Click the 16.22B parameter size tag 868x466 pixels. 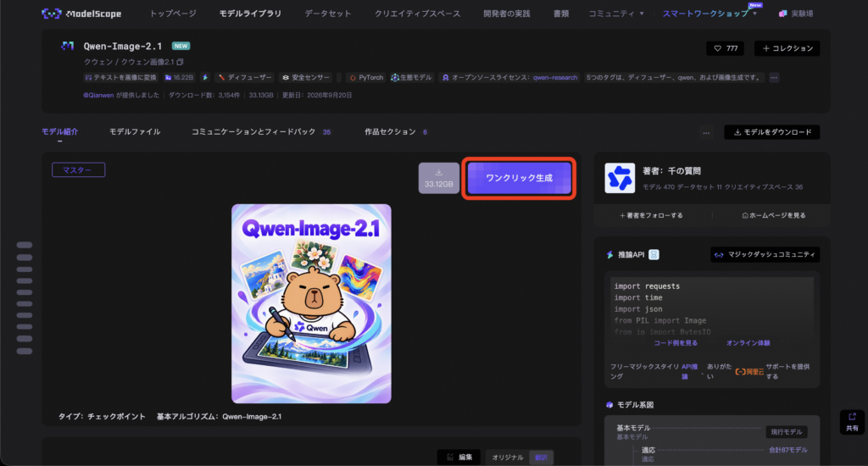point(179,77)
